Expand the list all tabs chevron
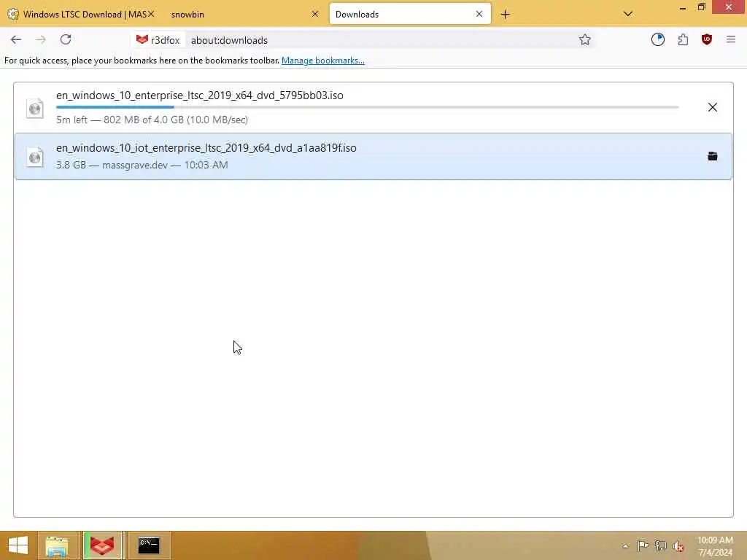 628,14
